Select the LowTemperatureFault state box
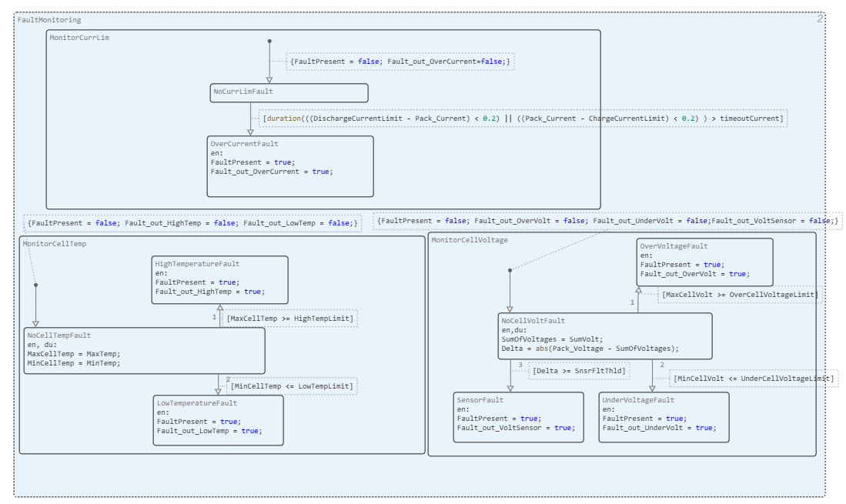The width and height of the screenshot is (846, 504). pyautogui.click(x=219, y=420)
